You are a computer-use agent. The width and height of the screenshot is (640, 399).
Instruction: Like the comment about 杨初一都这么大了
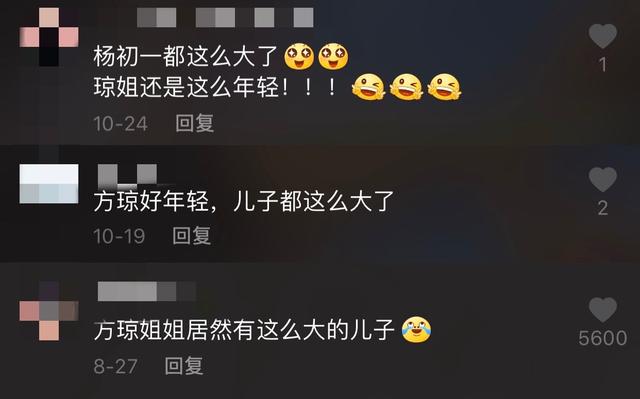[603, 36]
